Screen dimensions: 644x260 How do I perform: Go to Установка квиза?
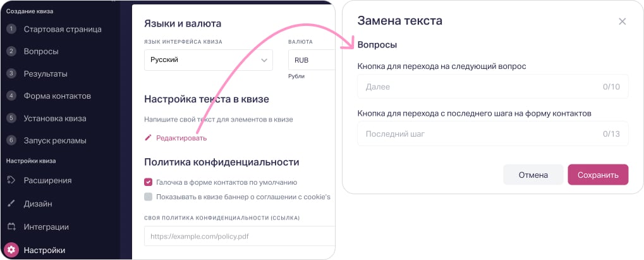click(x=55, y=118)
